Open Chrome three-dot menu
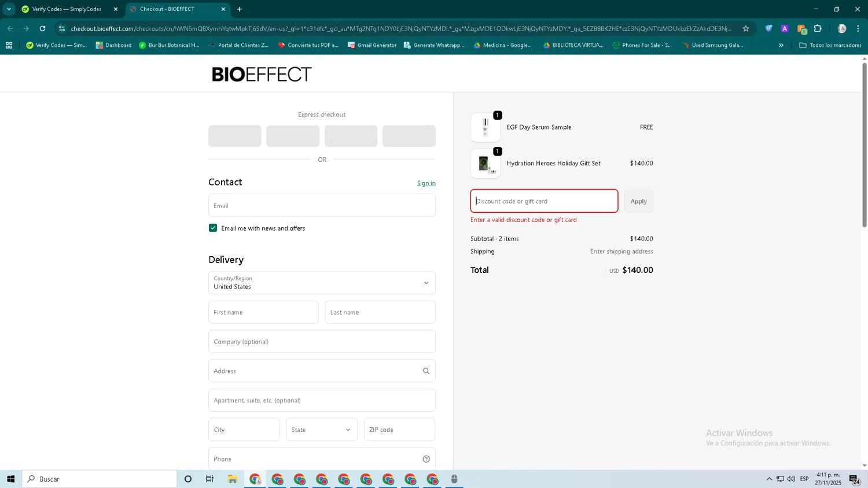The image size is (868, 488). click(858, 28)
